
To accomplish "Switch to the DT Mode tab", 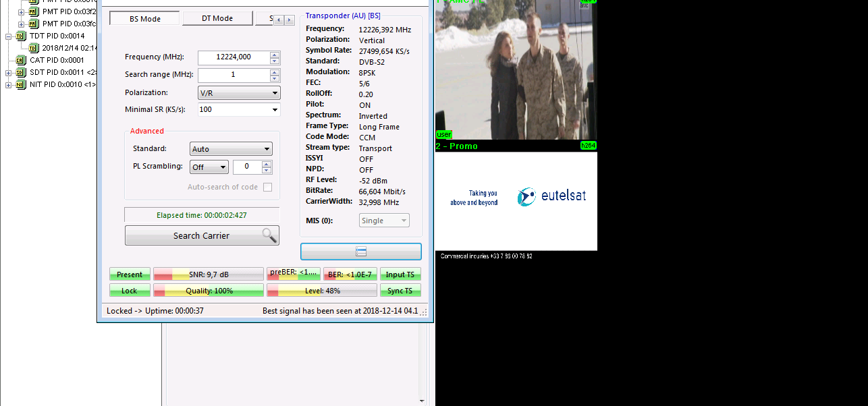I will (x=217, y=18).
